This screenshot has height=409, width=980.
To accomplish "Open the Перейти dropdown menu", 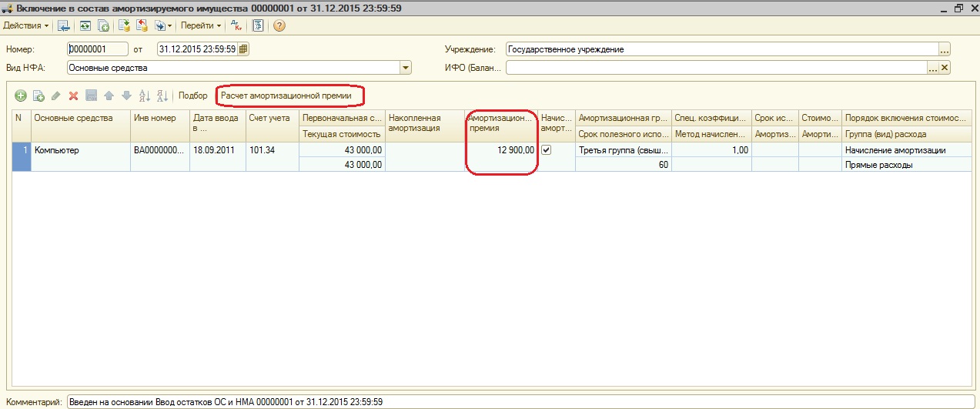I will coord(202,25).
